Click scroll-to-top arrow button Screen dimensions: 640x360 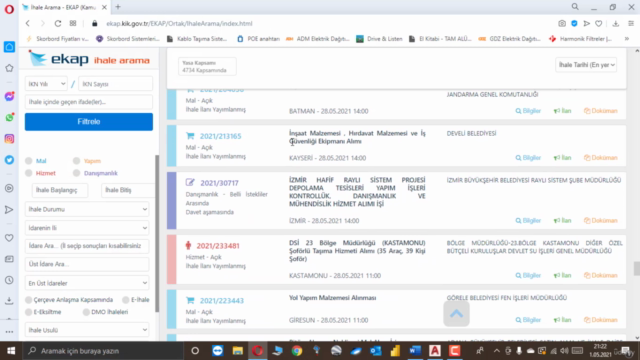(456, 313)
